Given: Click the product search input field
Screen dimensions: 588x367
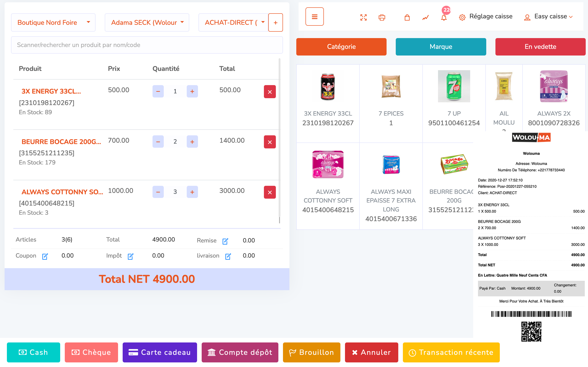Looking at the screenshot, I should pos(147,45).
